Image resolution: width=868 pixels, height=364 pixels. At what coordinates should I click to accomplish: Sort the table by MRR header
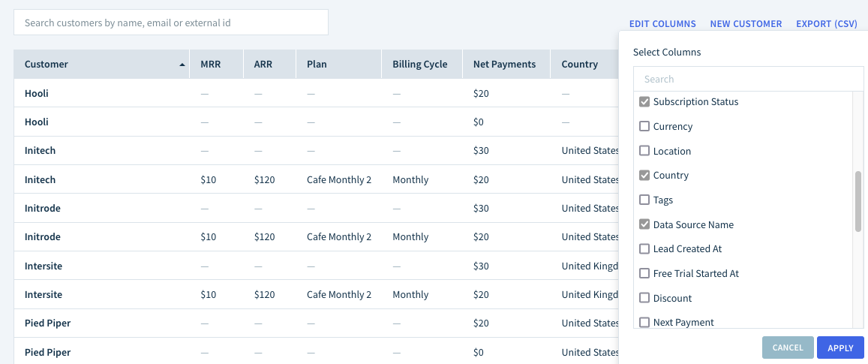point(211,65)
